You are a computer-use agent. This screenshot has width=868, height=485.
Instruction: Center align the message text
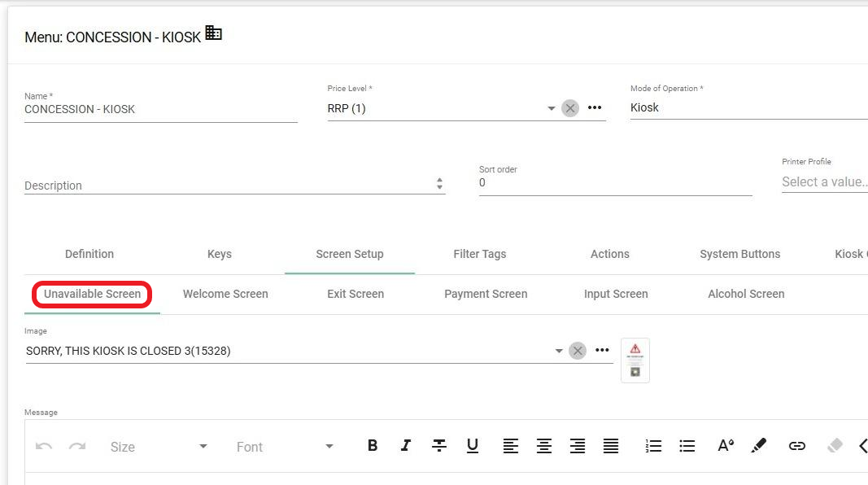(544, 446)
